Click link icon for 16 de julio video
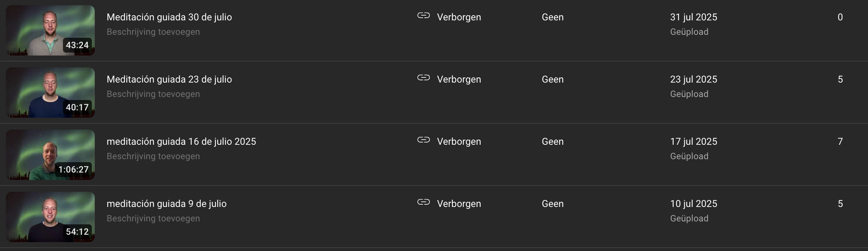Image resolution: width=868 pixels, height=251 pixels. click(x=424, y=140)
